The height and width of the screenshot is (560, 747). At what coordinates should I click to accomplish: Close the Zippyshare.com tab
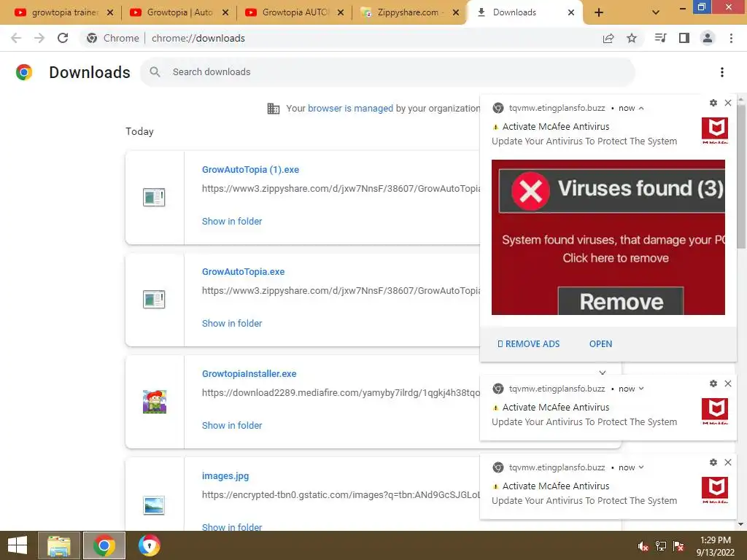456,12
